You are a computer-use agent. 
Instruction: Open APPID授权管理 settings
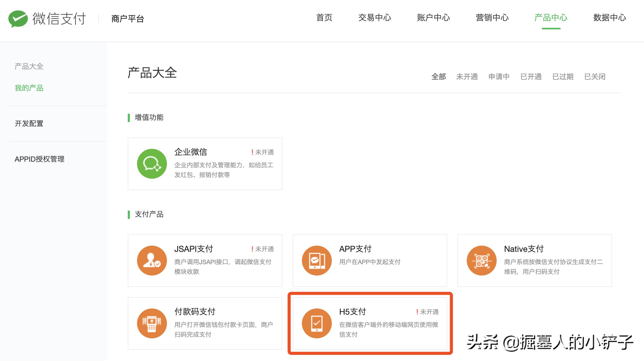(39, 159)
